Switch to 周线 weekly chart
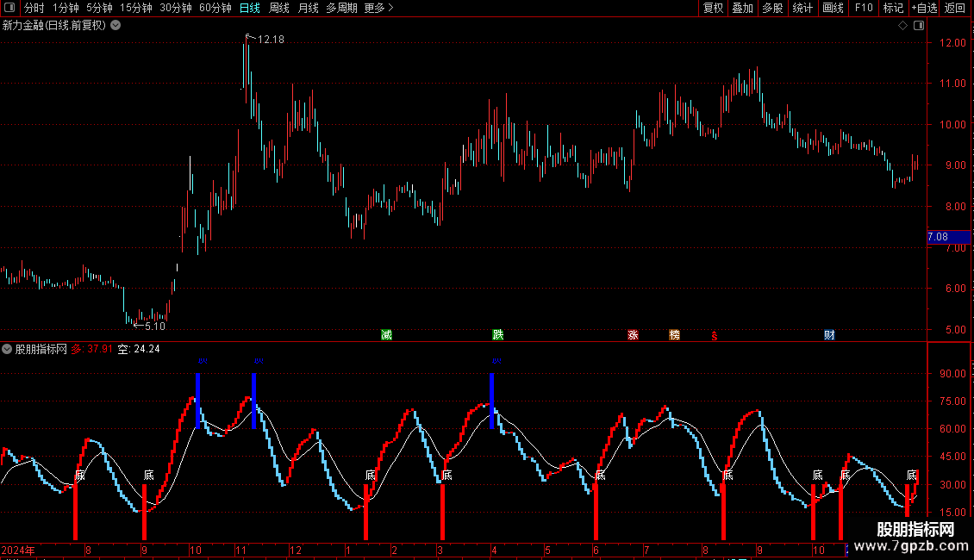This screenshot has width=974, height=560. click(x=279, y=8)
